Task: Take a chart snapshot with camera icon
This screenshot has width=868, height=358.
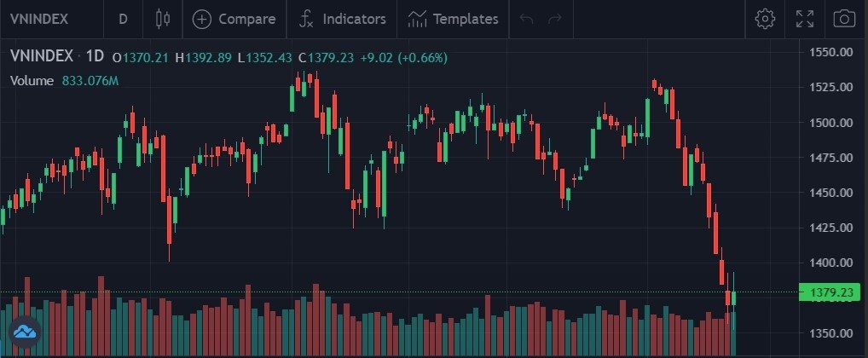Action: point(844,19)
